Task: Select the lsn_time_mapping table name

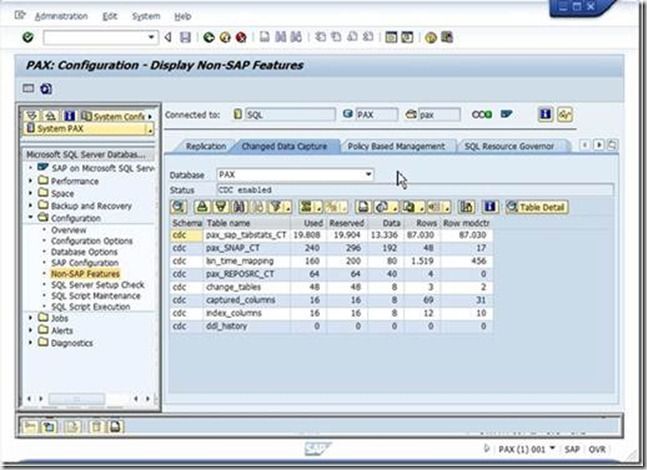Action: (x=240, y=261)
